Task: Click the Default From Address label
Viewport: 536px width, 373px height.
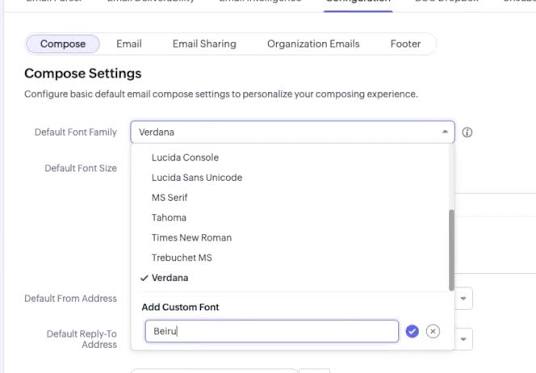Action: [x=70, y=298]
